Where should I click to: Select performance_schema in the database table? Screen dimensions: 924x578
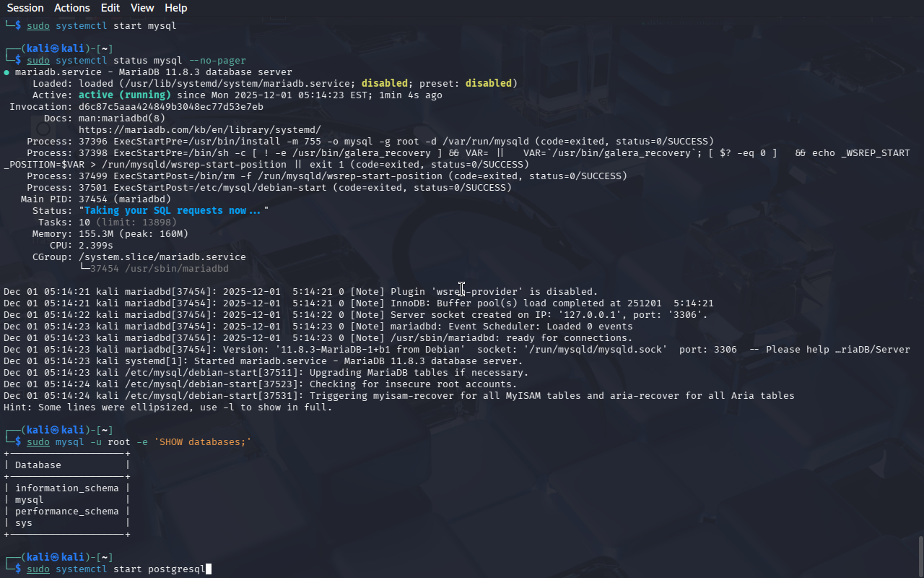[66, 511]
